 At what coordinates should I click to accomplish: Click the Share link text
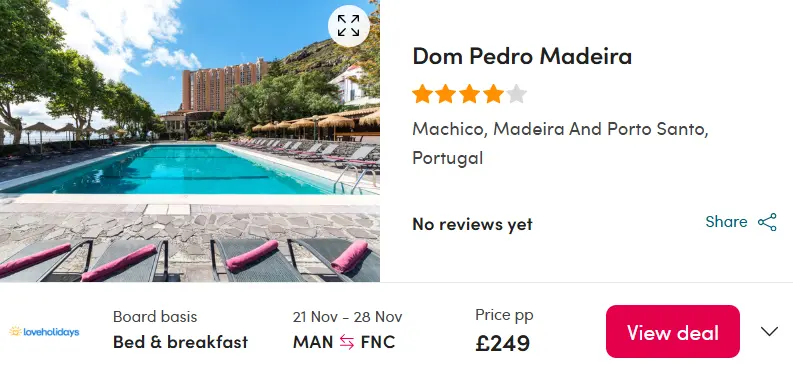726,222
